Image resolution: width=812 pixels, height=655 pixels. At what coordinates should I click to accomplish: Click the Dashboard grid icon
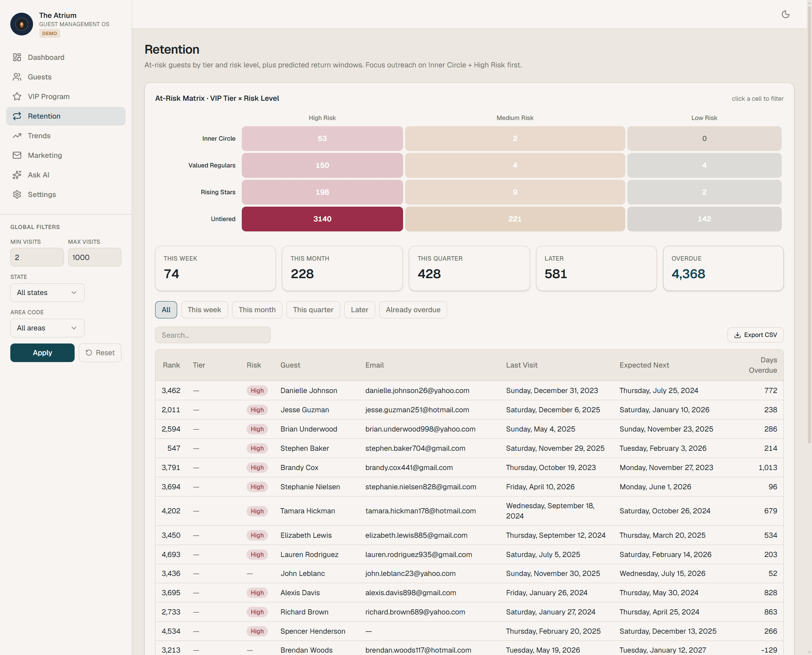[17, 57]
